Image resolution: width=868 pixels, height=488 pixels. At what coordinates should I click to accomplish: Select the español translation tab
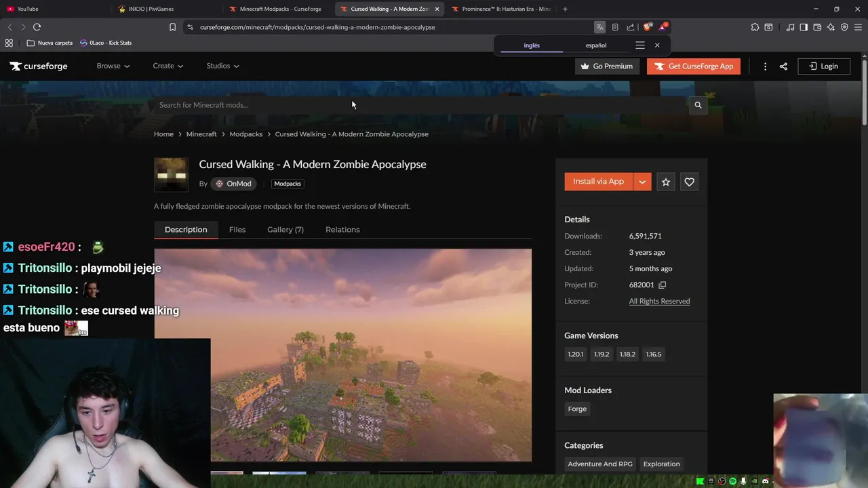tap(596, 45)
